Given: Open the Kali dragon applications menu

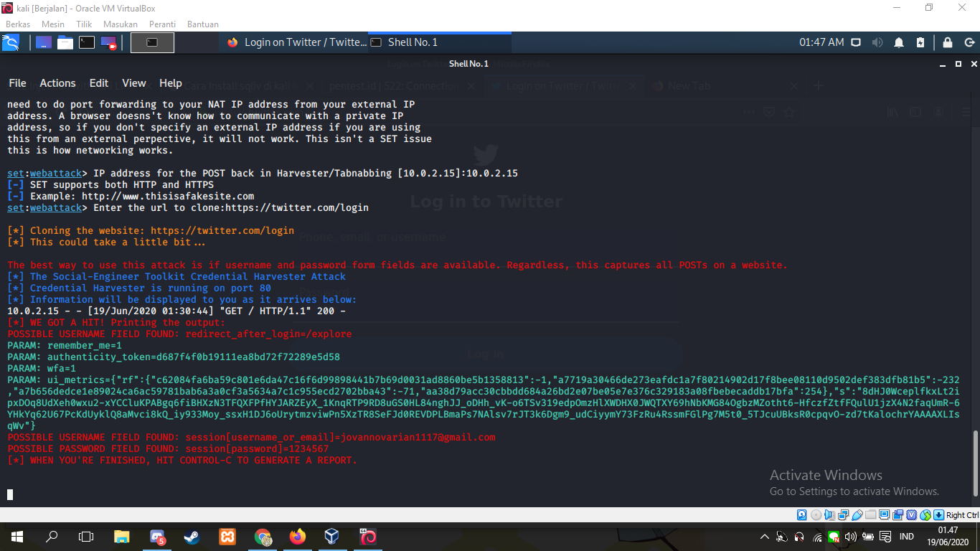Looking at the screenshot, I should 11,43.
